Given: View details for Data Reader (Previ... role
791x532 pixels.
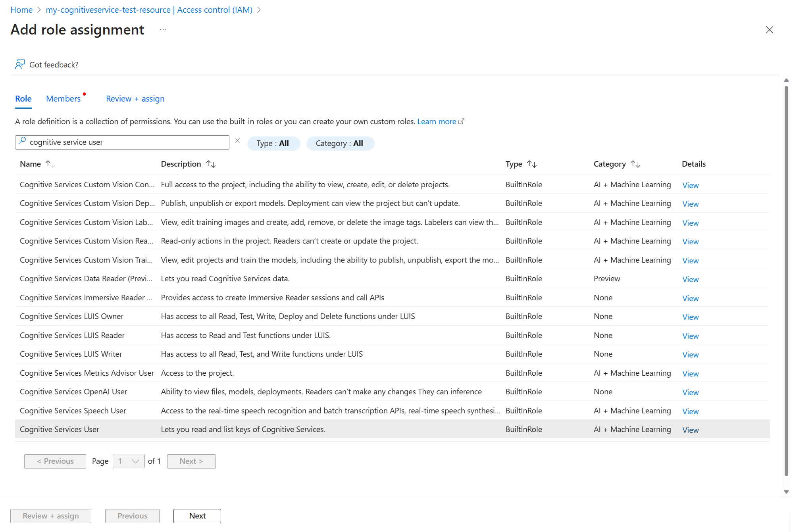Looking at the screenshot, I should [x=690, y=279].
